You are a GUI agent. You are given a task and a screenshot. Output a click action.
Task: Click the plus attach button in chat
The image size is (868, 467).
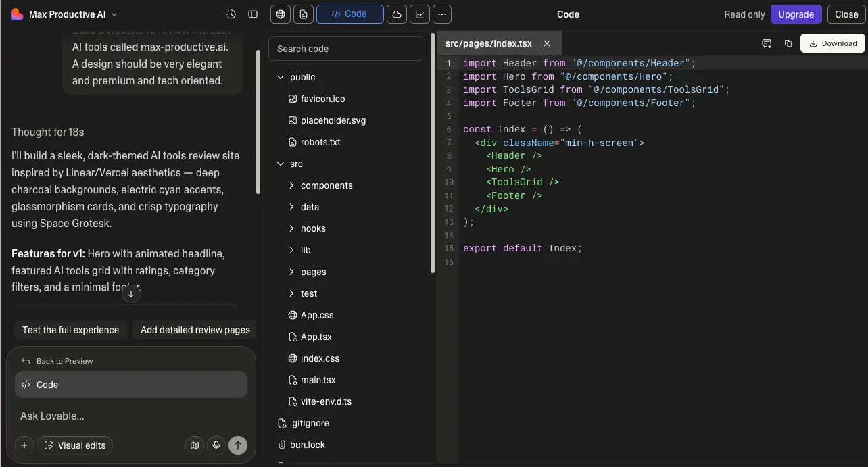[24, 445]
